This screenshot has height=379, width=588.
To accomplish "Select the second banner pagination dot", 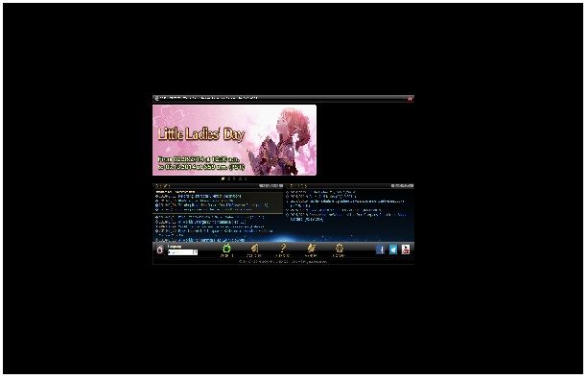I will point(228,179).
